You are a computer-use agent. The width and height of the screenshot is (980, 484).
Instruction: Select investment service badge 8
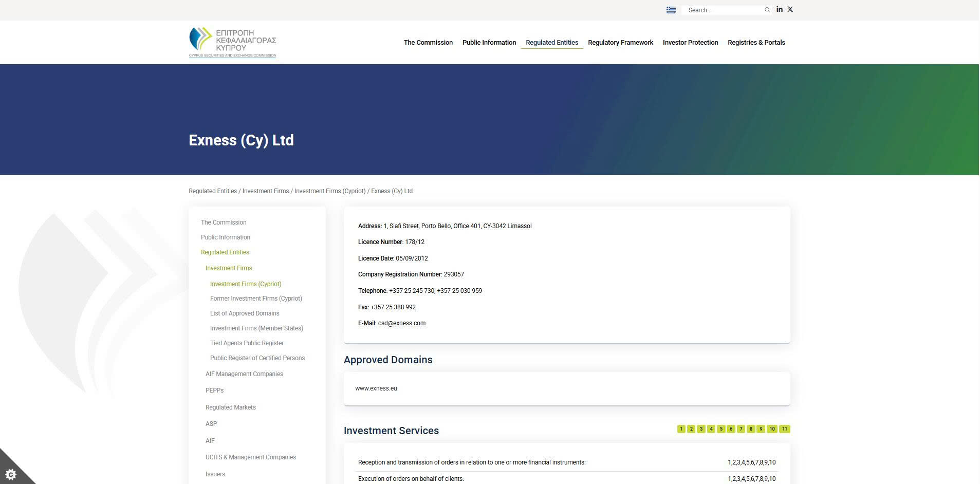click(751, 429)
